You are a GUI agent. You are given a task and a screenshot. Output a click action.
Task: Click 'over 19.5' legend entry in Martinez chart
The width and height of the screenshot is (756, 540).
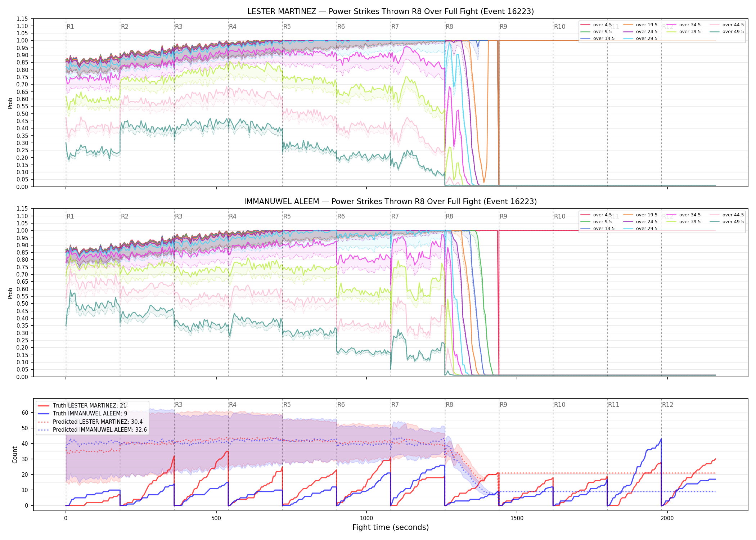click(x=640, y=25)
